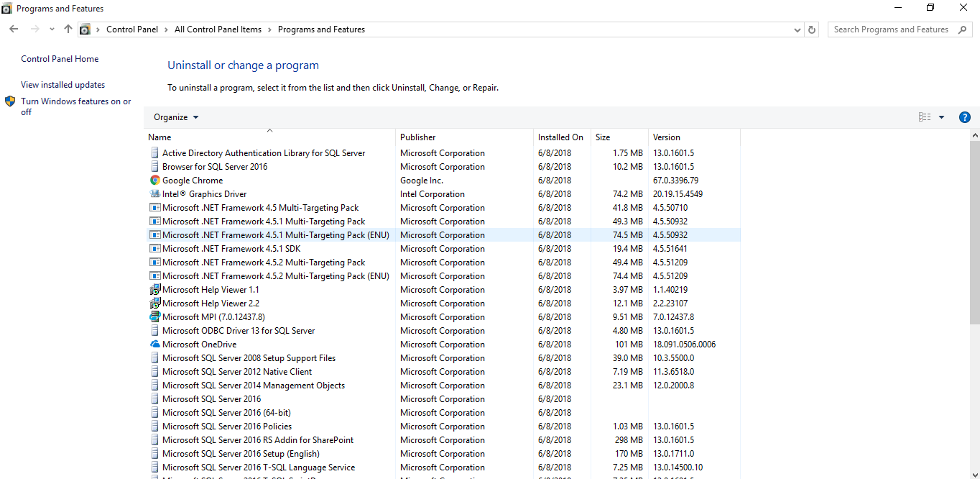Image resolution: width=980 pixels, height=479 pixels.
Task: Select Microsoft .NET Framework 4.5.2 Multi-Targeting Pack (ENU)
Action: [443, 276]
